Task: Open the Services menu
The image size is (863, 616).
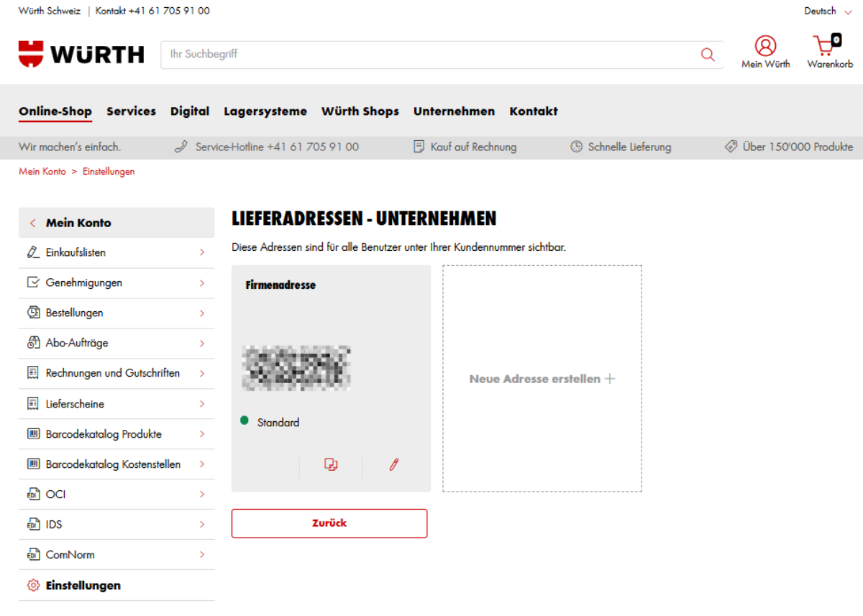Action: point(132,111)
